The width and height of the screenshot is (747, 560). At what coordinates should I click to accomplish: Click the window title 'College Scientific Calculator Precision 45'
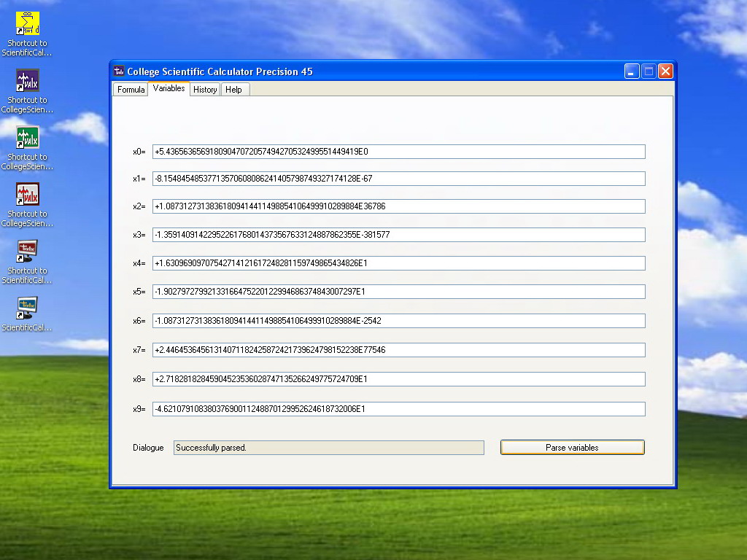(220, 71)
